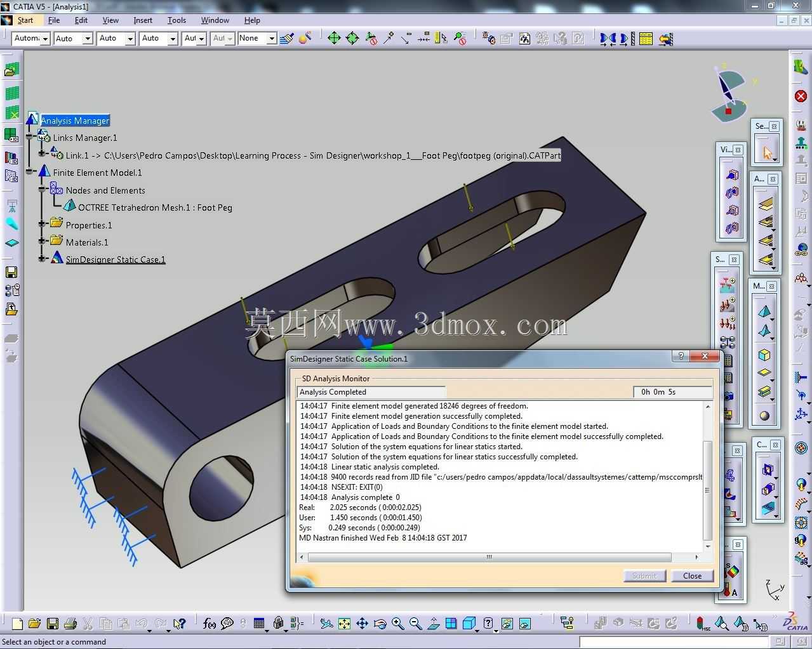Image resolution: width=812 pixels, height=649 pixels.
Task: Expand the Materials.1 tree node
Action: (x=41, y=241)
